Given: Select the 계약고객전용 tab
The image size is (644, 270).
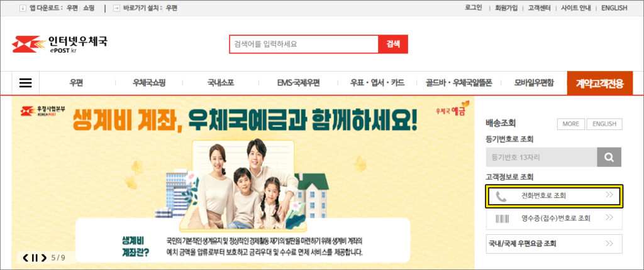Looking at the screenshot, I should tap(599, 84).
